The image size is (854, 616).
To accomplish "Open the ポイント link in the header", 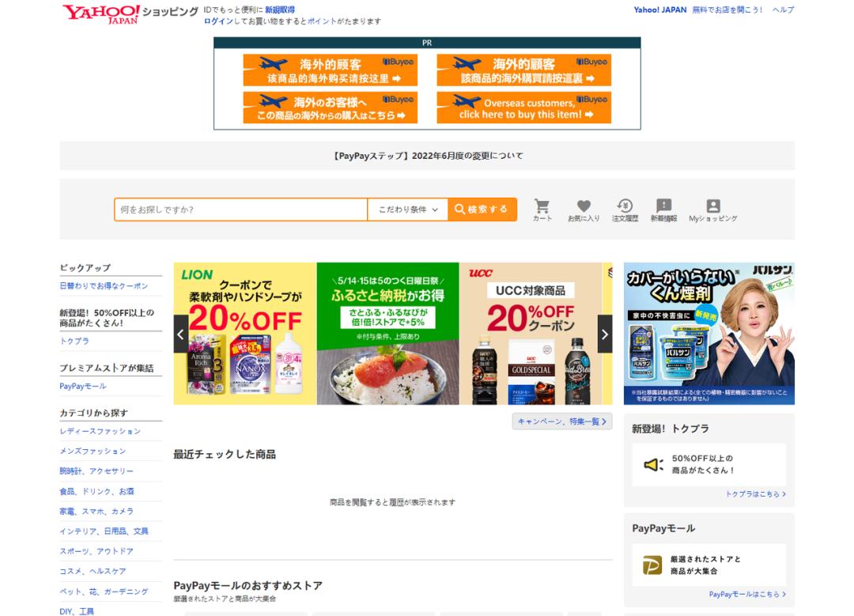I will pyautogui.click(x=322, y=21).
